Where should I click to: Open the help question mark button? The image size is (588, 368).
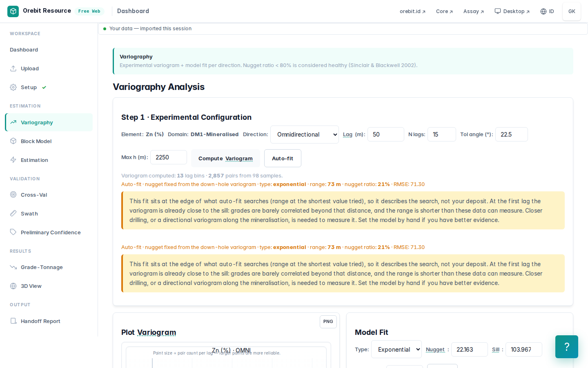pyautogui.click(x=567, y=347)
